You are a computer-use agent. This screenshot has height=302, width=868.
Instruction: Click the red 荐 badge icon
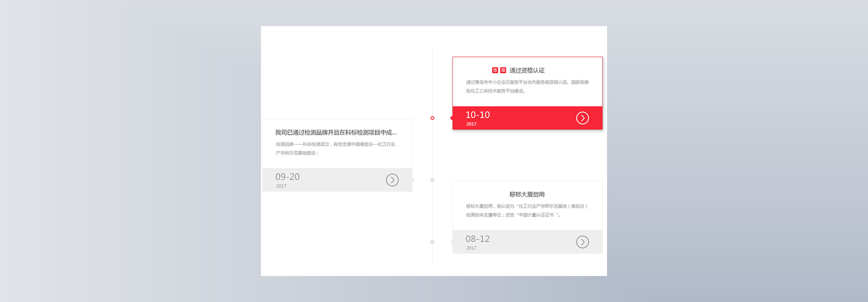pyautogui.click(x=495, y=70)
